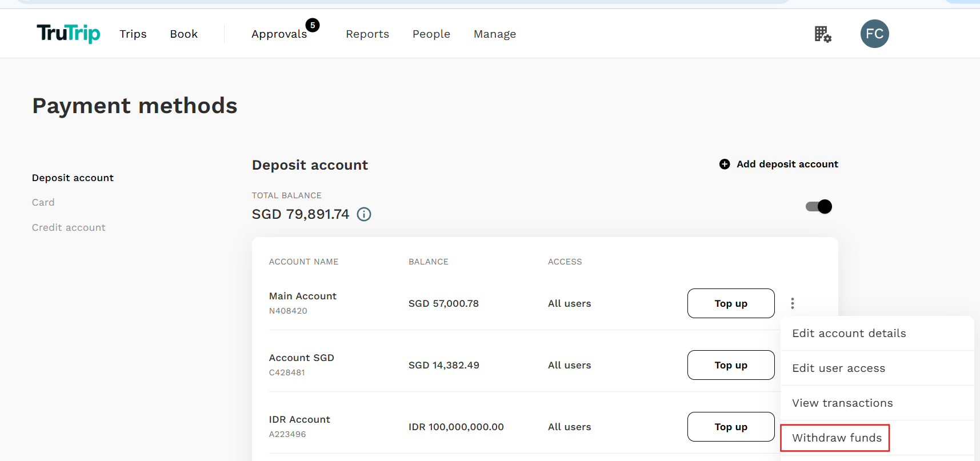Switch to Card payment section
Screen dimensions: 980x461
(x=43, y=202)
